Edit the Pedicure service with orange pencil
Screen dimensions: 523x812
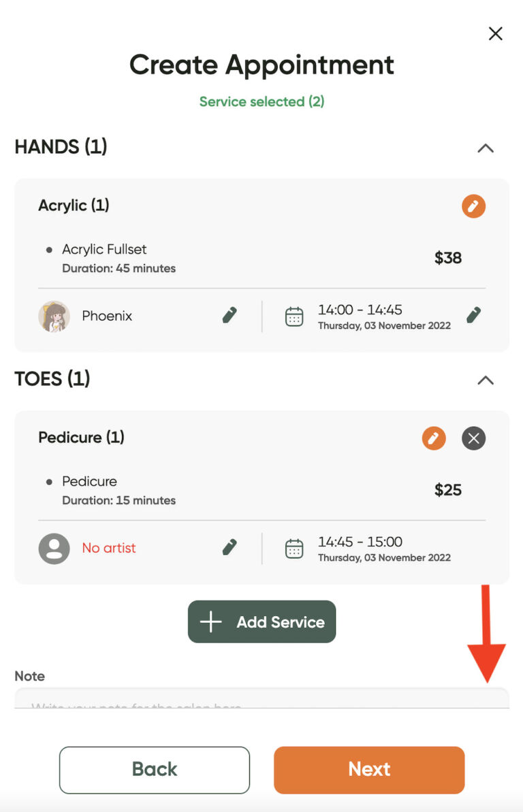click(x=433, y=438)
